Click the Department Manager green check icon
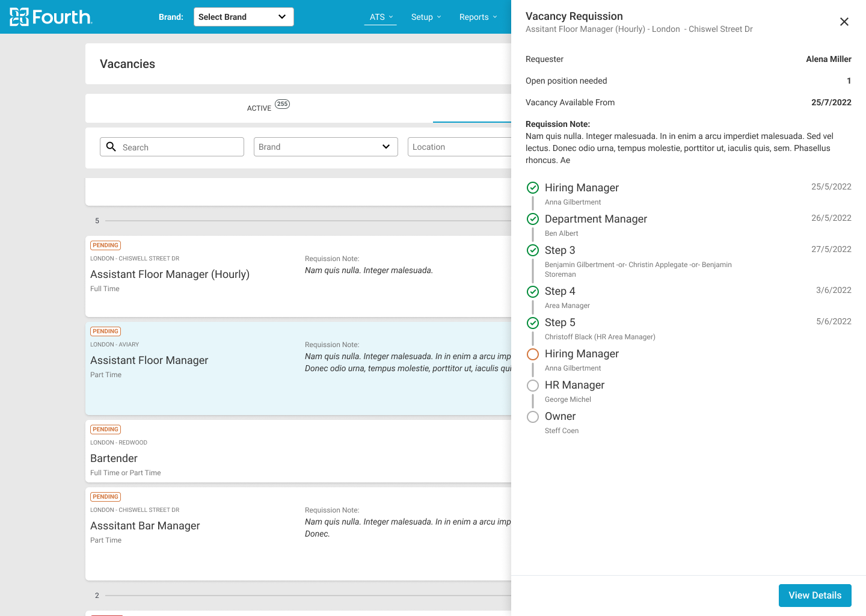 (x=533, y=219)
